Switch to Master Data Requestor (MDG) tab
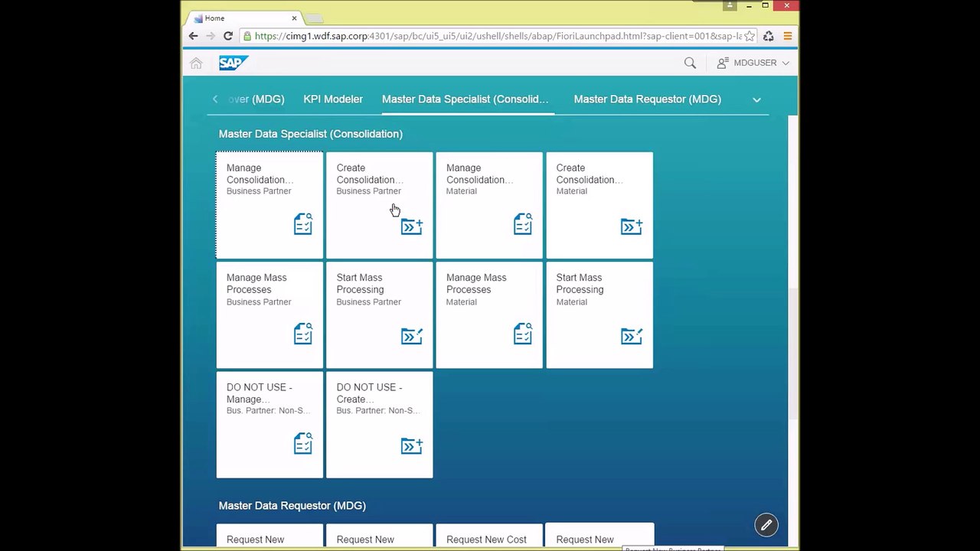 648,99
